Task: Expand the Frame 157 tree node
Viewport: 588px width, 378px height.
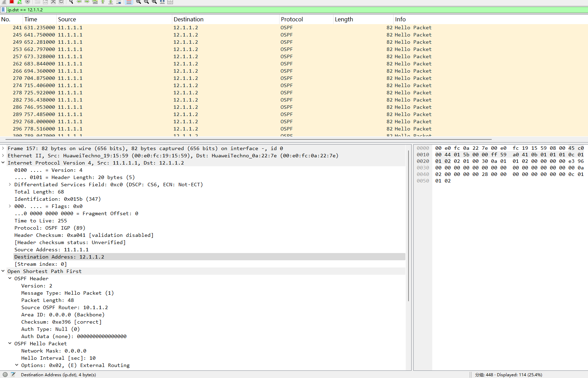Action: (x=3, y=148)
